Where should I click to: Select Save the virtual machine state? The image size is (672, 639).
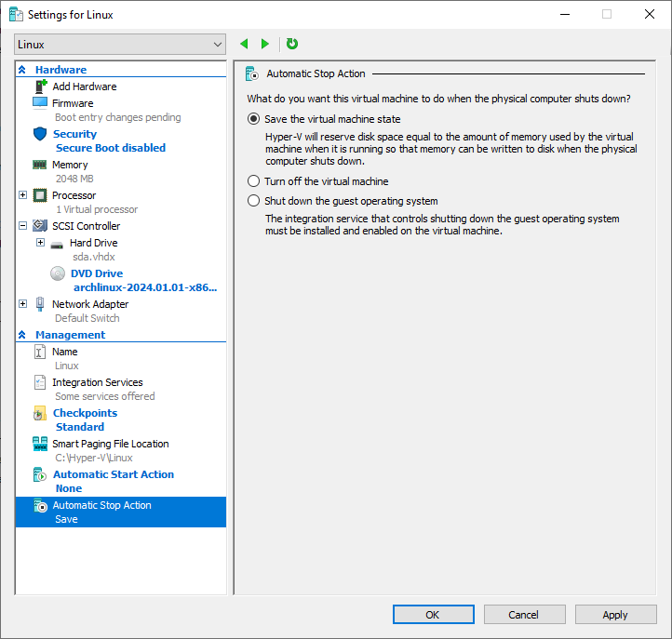coord(253,119)
